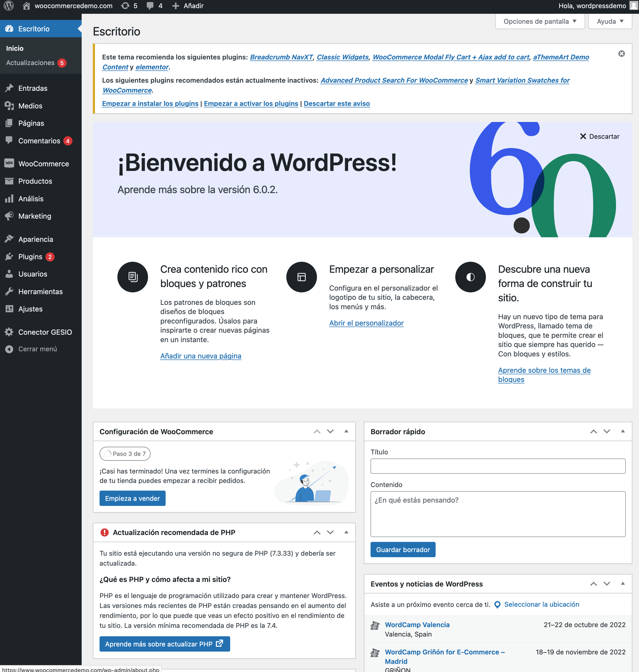Click the Productos archive box icon
The width and height of the screenshot is (639, 672).
point(9,181)
